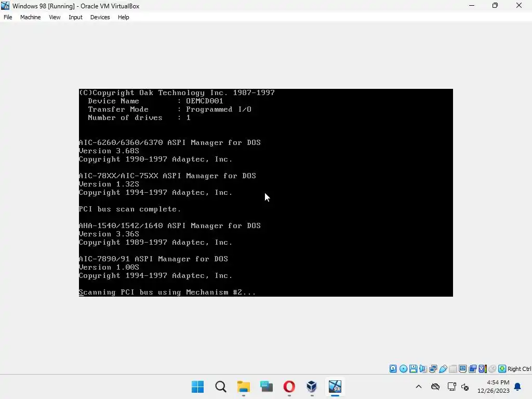The height and width of the screenshot is (399, 532).
Task: Open Opera browser from taskbar
Action: [289, 387]
